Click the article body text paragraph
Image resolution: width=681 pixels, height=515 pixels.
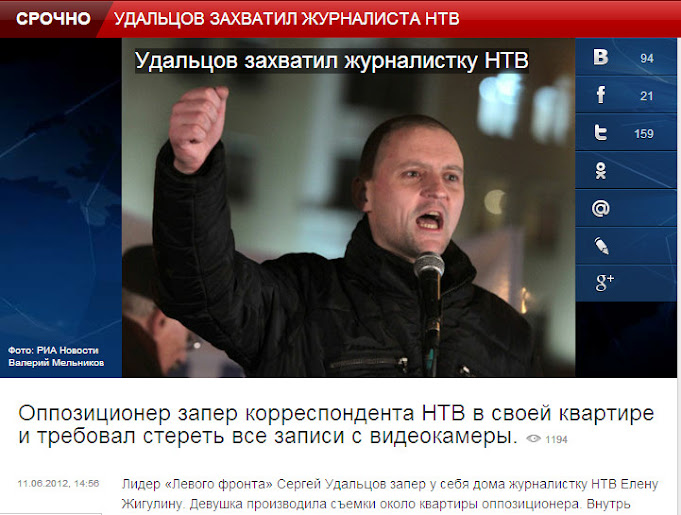tap(390, 494)
